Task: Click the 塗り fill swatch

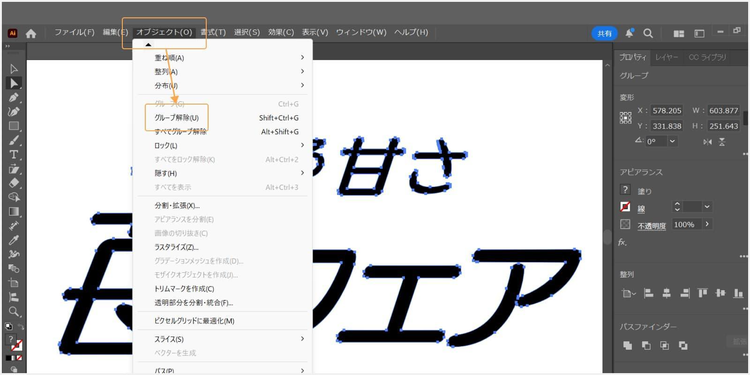Action: (625, 190)
